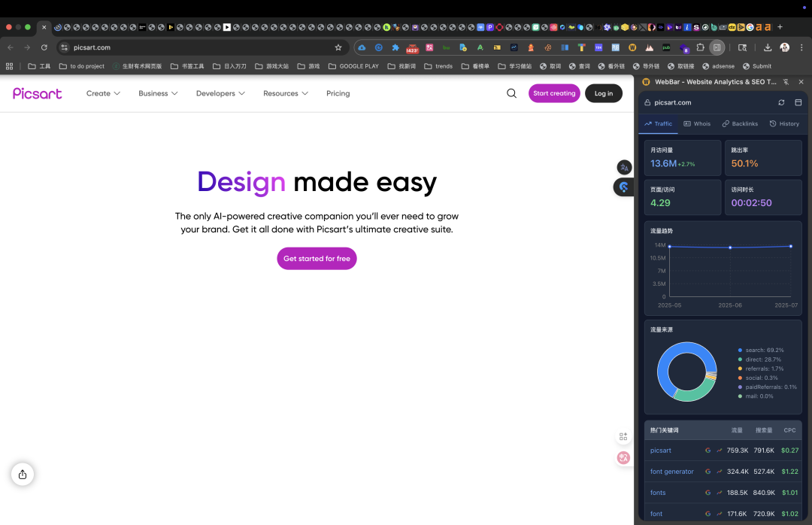
Task: Switch to the History tab
Action: 784,124
